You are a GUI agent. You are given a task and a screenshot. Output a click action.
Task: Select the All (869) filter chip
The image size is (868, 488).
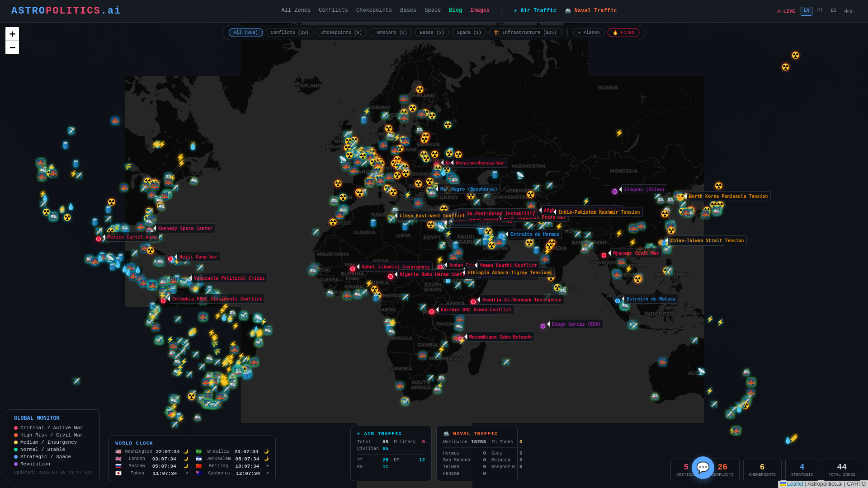point(245,33)
